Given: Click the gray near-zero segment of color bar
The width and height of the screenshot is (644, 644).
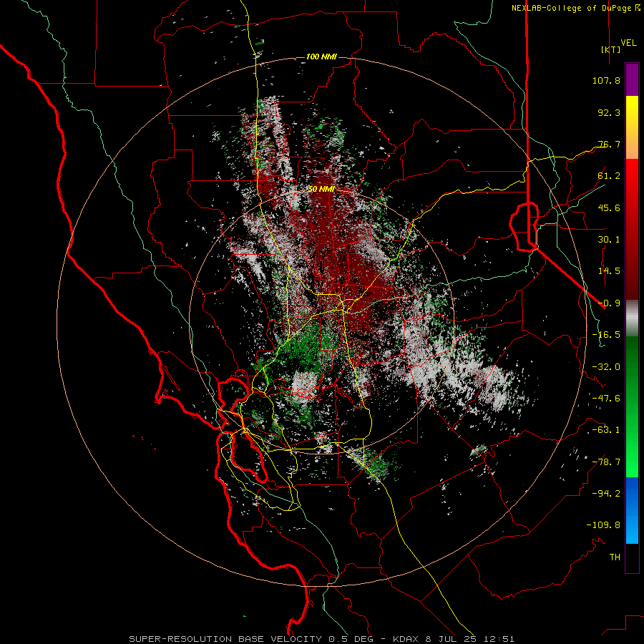Looking at the screenshot, I should pos(632,318).
